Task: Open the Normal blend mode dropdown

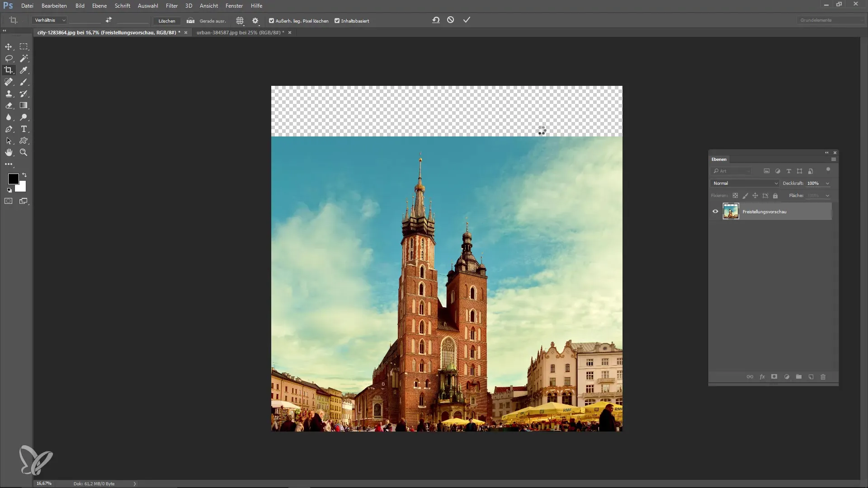Action: click(745, 183)
